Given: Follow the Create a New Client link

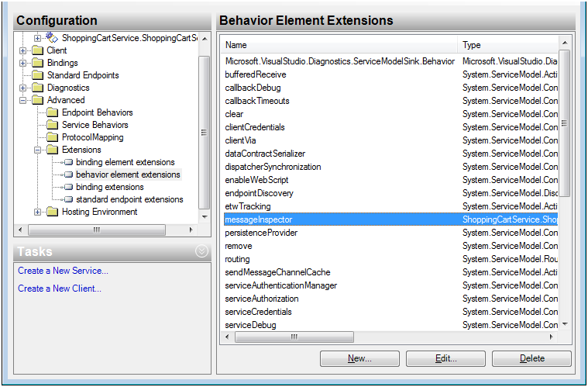Looking at the screenshot, I should pos(60,289).
